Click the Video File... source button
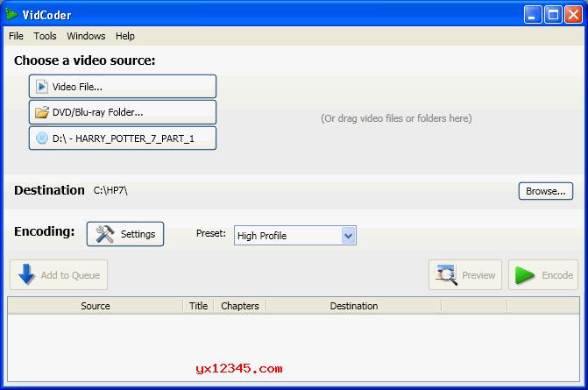The width and height of the screenshot is (588, 390). [x=123, y=87]
